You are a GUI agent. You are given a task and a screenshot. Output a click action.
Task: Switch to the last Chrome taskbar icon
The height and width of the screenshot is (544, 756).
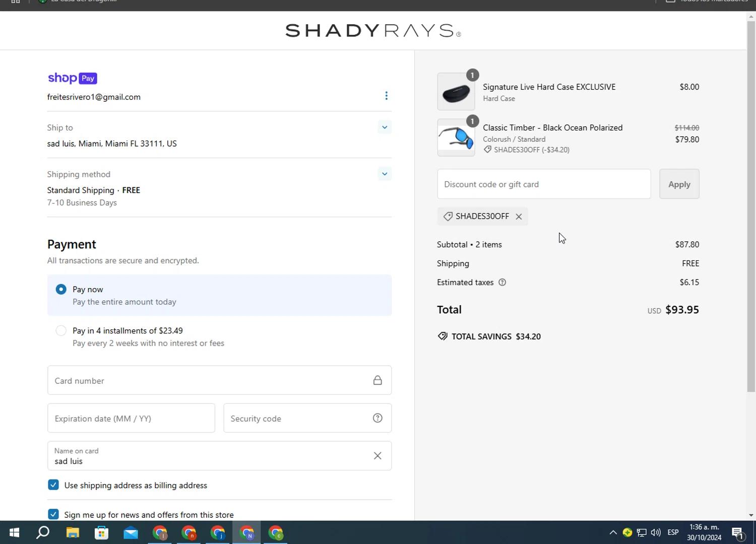(276, 532)
